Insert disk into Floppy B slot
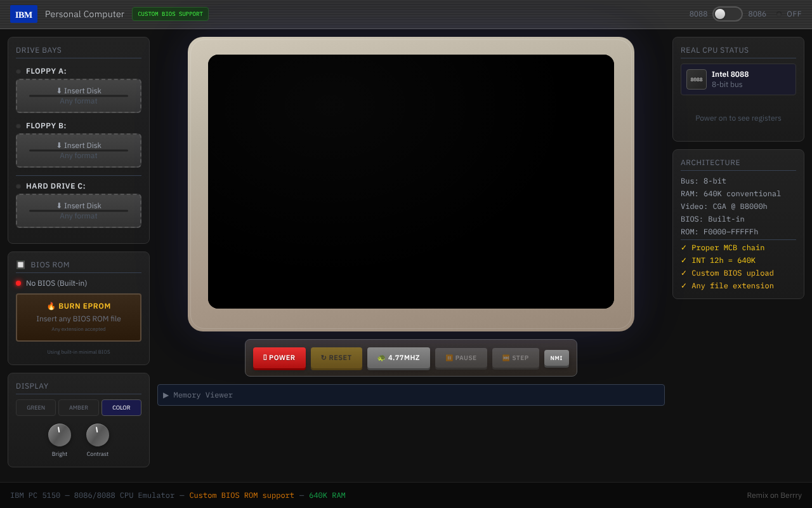This screenshot has width=812, height=508. [x=79, y=150]
